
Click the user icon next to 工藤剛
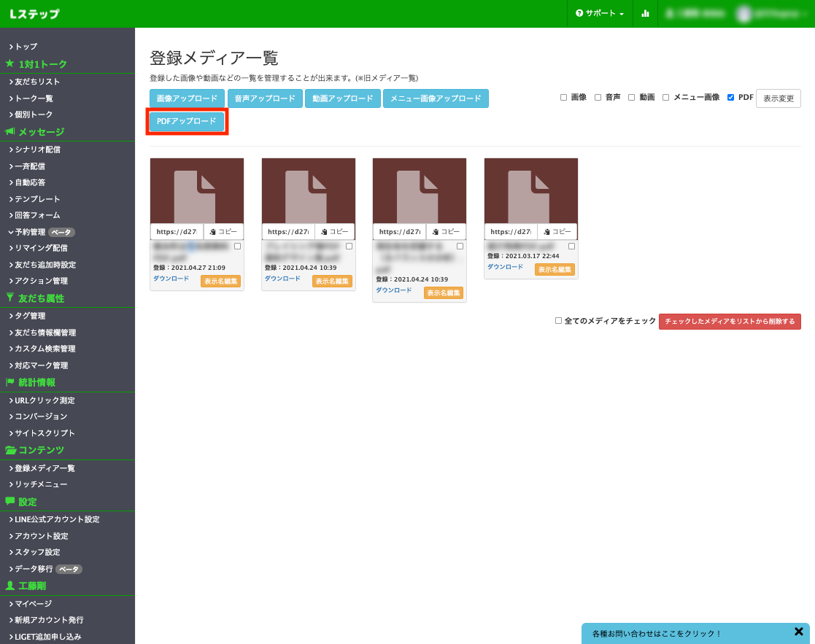point(9,586)
